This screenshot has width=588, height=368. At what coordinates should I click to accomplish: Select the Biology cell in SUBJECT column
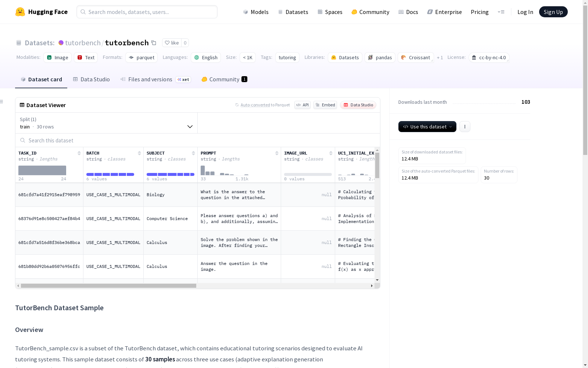(171, 195)
